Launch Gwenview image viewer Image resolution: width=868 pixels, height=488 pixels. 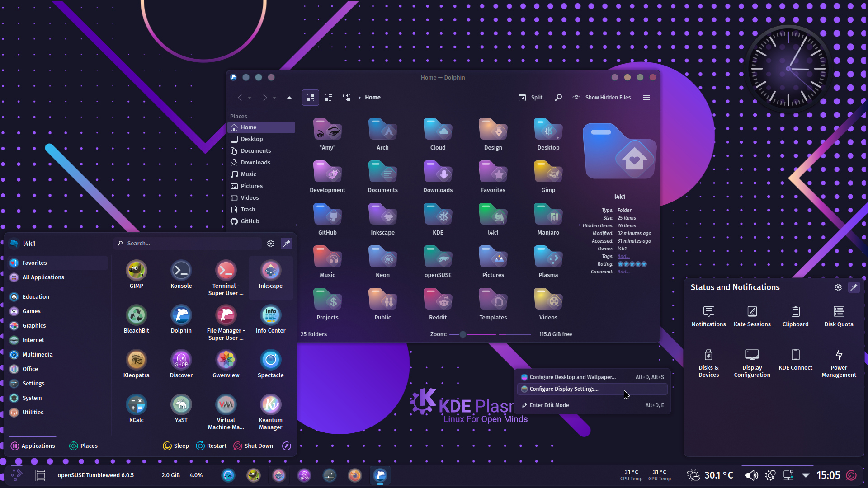point(226,364)
